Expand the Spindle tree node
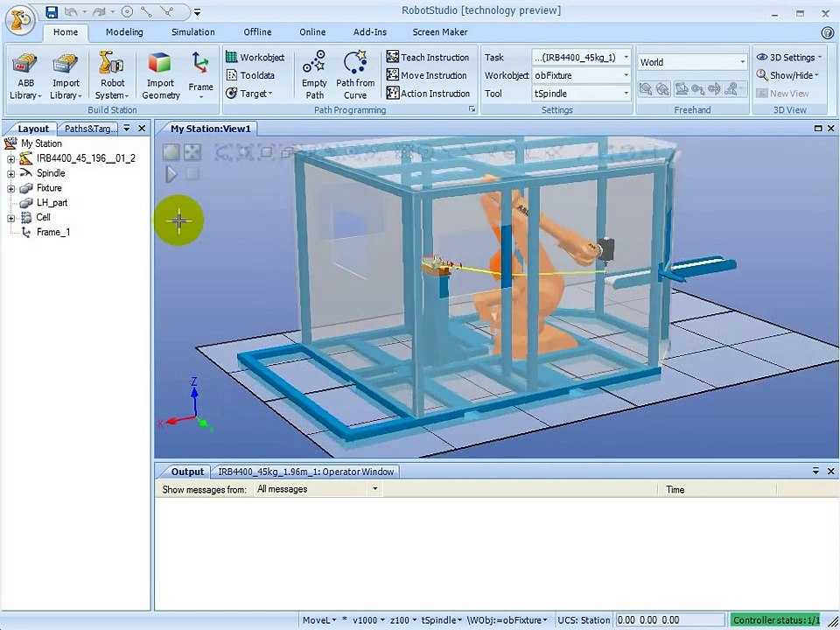Viewport: 840px width, 630px height. pyautogui.click(x=10, y=173)
